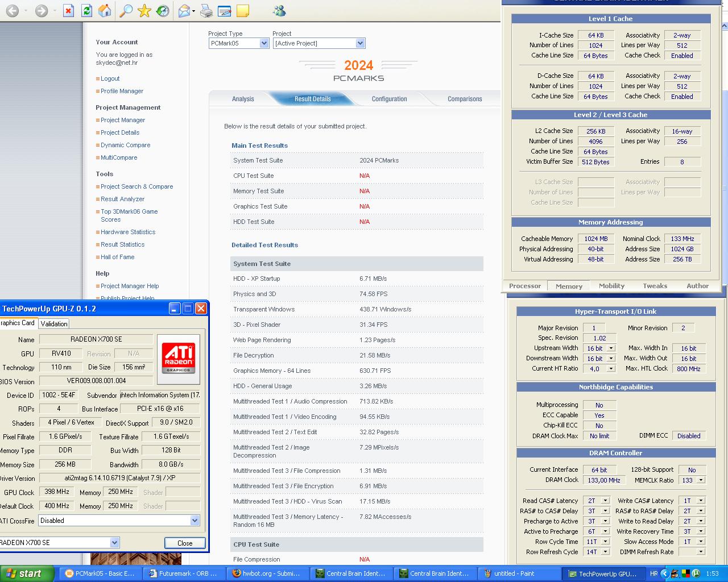728x582 pixels.
Task: Open the Memory tab in Central Brain Identifier
Action: [x=569, y=286]
